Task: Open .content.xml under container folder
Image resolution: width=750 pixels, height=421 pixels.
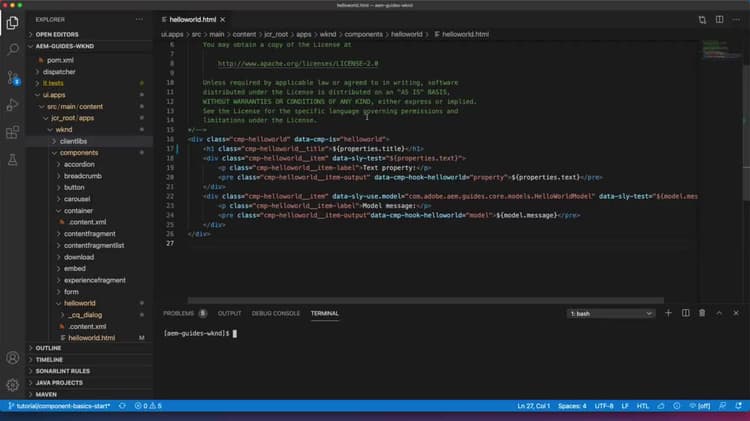Action: click(87, 222)
